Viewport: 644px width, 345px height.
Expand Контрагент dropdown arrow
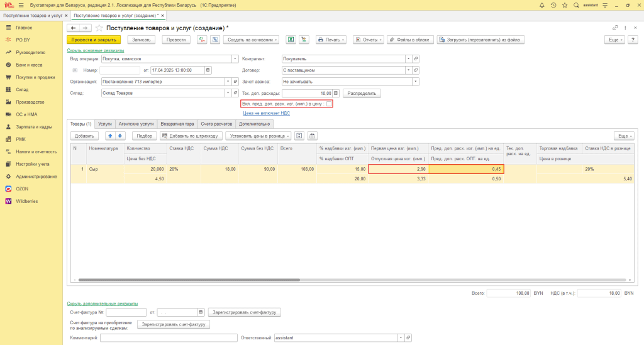pos(408,58)
